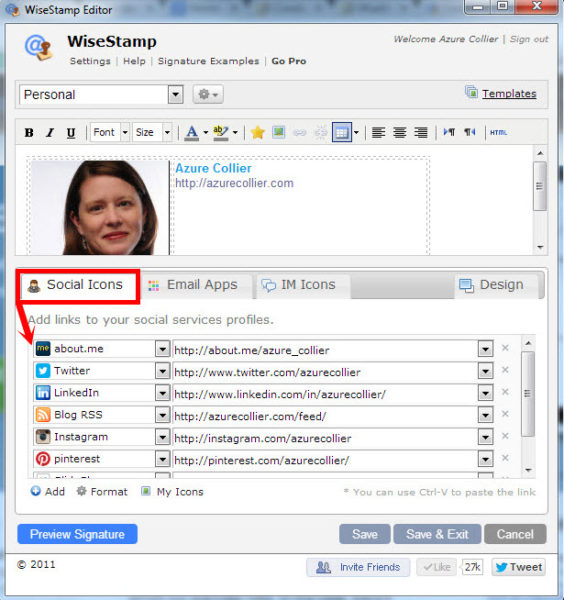Image resolution: width=564 pixels, height=600 pixels.
Task: Click the Preview Signature button
Action: pos(77,534)
